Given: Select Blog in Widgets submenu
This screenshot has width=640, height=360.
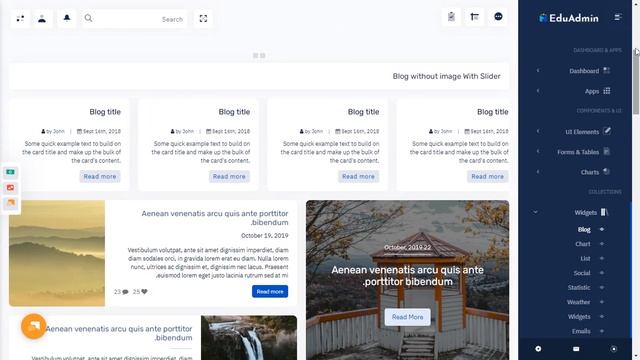Looking at the screenshot, I should tap(584, 229).
